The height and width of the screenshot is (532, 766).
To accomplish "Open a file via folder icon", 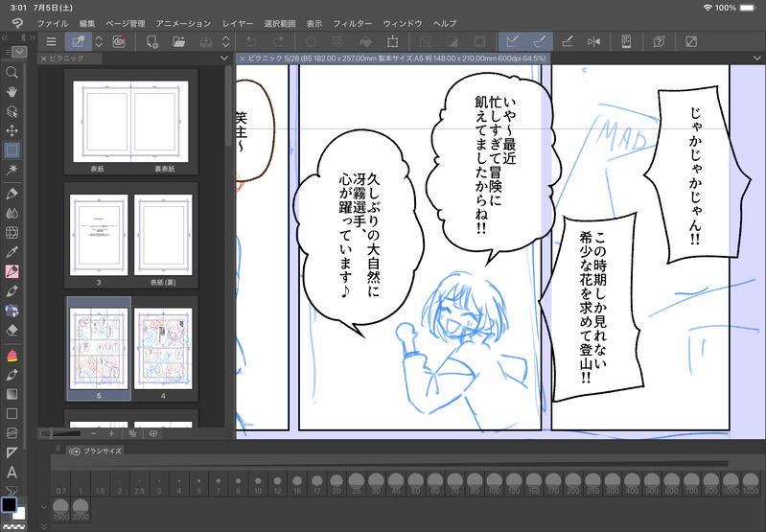I will (179, 41).
